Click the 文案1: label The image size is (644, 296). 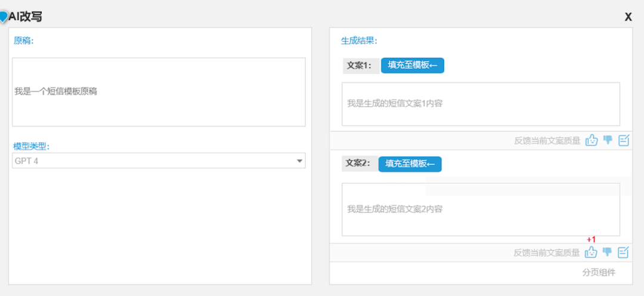click(x=360, y=66)
